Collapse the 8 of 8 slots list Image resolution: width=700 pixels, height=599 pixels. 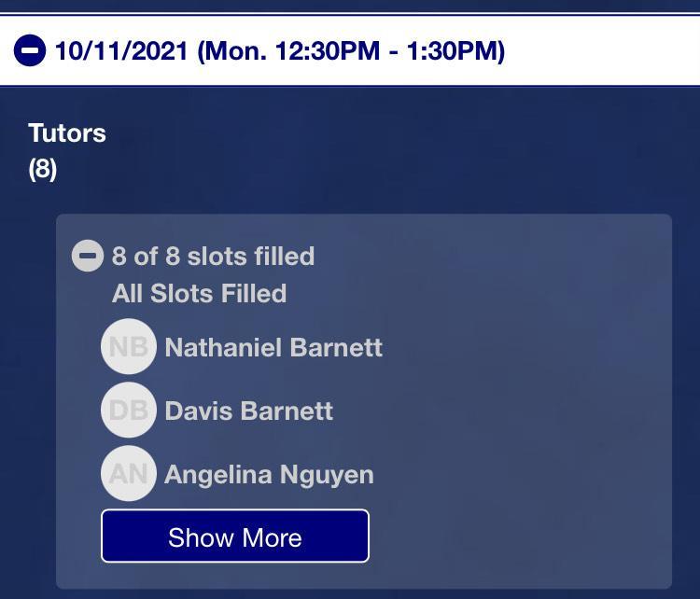tap(87, 256)
